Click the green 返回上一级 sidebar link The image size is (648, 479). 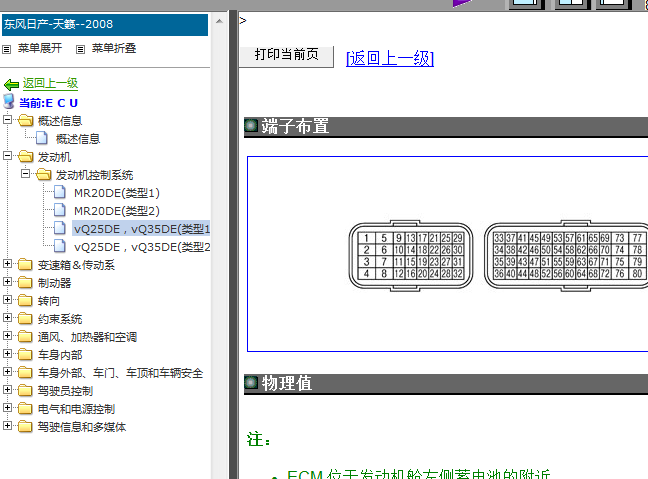coord(50,83)
